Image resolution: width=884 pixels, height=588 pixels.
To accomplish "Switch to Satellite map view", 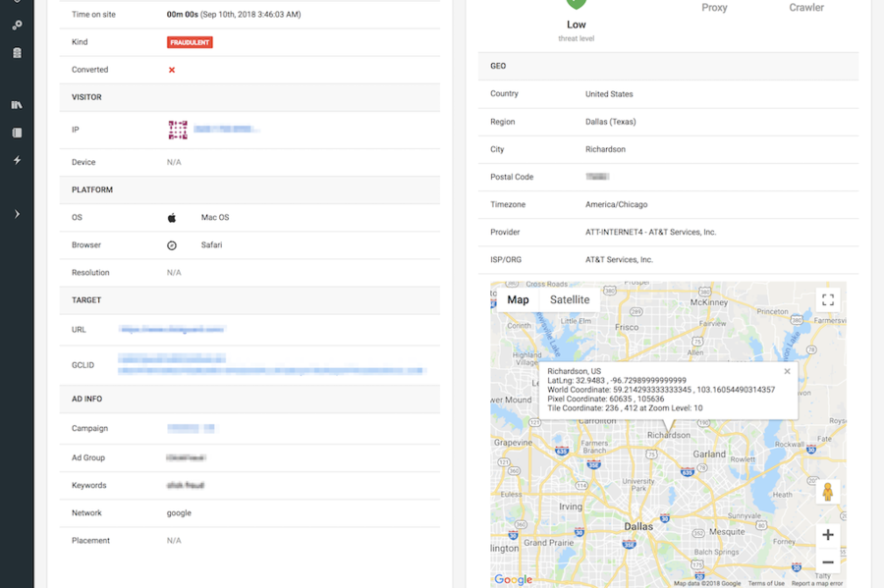I will (x=570, y=300).
